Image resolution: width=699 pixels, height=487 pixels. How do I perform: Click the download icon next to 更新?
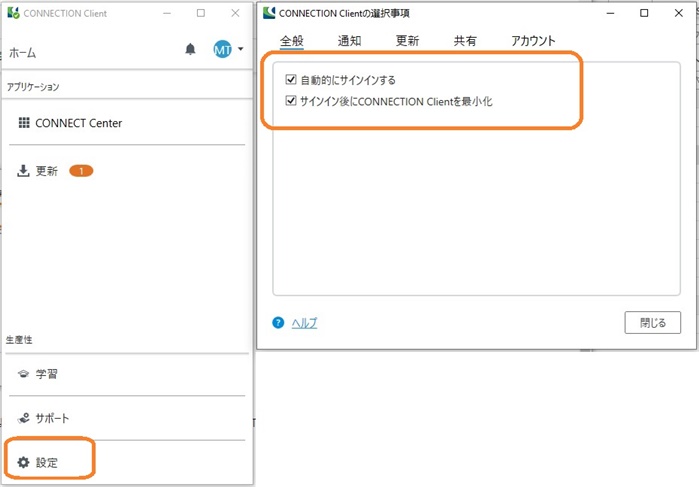pos(23,170)
